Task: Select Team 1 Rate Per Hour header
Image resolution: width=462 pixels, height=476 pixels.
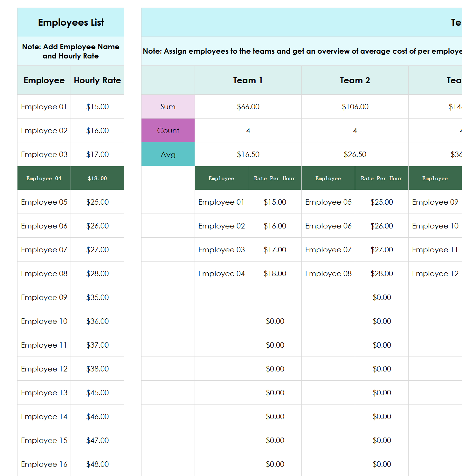Action: pos(275,178)
